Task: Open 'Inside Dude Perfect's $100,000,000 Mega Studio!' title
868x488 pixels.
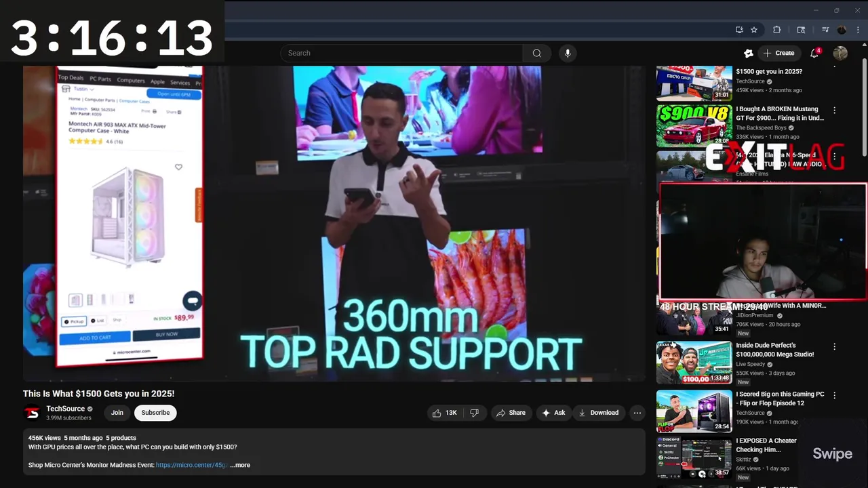Action: 776,350
